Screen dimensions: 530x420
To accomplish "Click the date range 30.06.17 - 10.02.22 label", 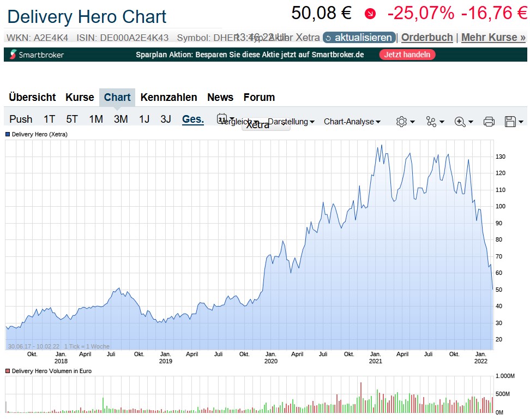I will pyautogui.click(x=34, y=346).
